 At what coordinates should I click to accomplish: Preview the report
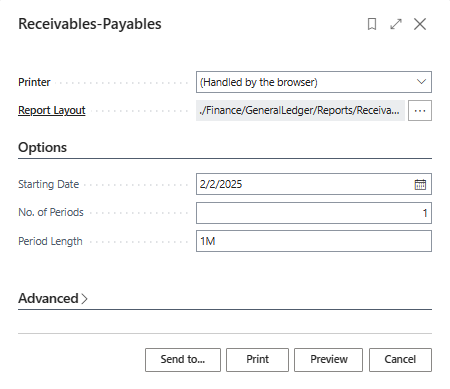pyautogui.click(x=328, y=360)
